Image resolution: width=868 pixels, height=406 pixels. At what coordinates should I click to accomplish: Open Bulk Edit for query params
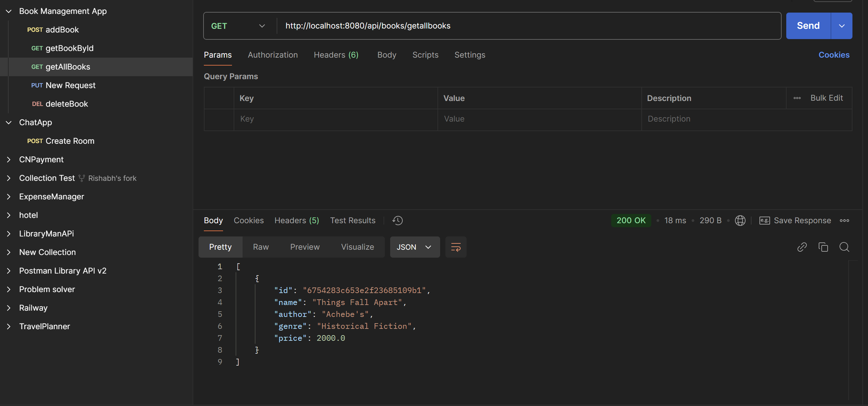tap(827, 98)
